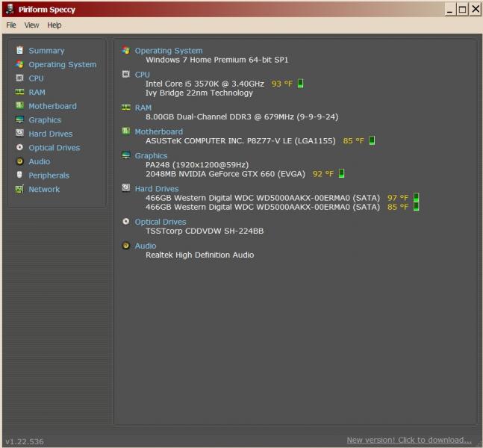Click the Graphics monitor icon in sidebar
Viewport: 483px width, 448px height.
point(19,119)
